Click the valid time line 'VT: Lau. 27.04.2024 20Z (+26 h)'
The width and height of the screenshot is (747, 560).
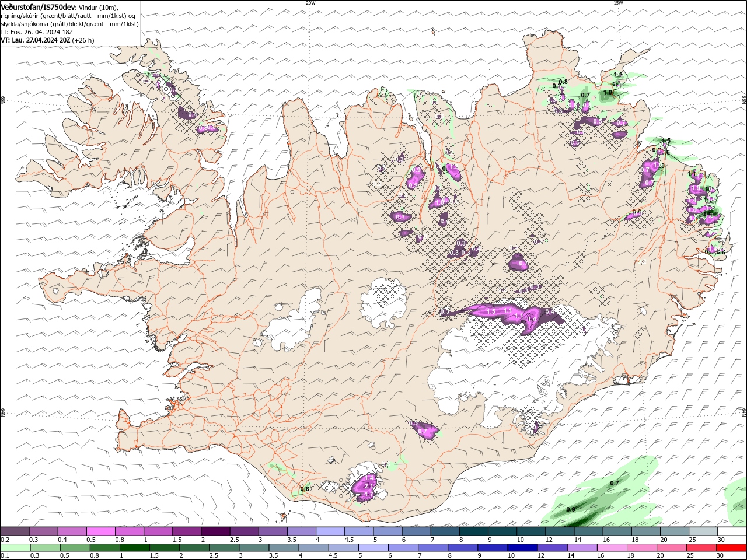click(47, 40)
